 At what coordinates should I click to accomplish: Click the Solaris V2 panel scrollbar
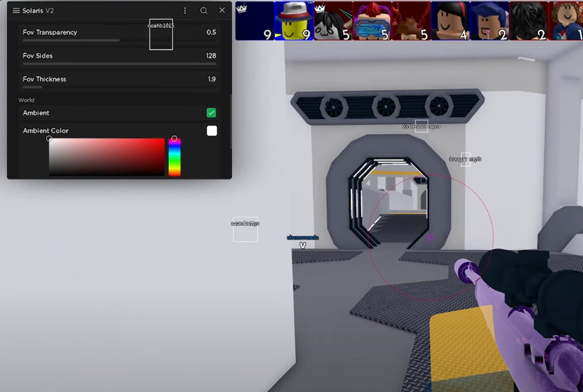click(231, 121)
